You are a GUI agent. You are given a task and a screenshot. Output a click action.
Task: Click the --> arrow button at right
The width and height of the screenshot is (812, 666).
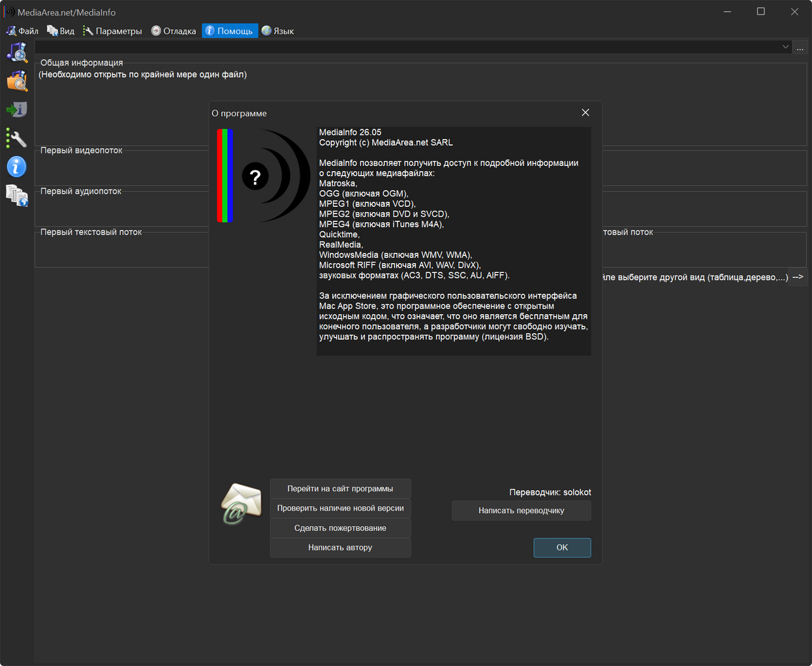(798, 277)
